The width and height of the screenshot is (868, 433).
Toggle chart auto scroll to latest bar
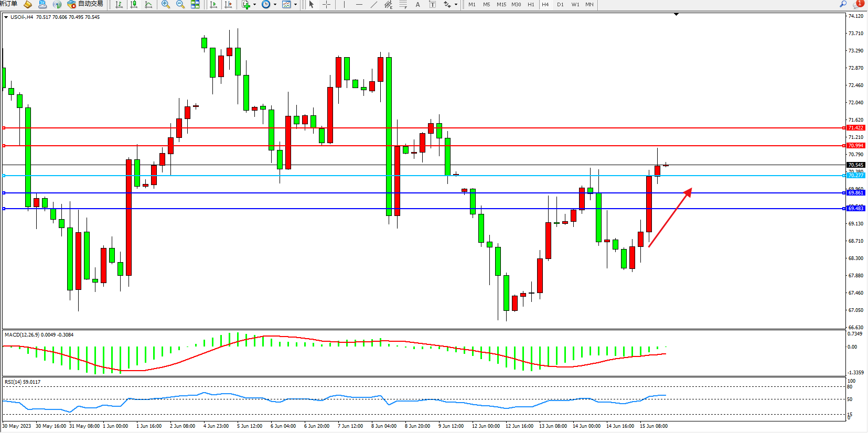(213, 4)
